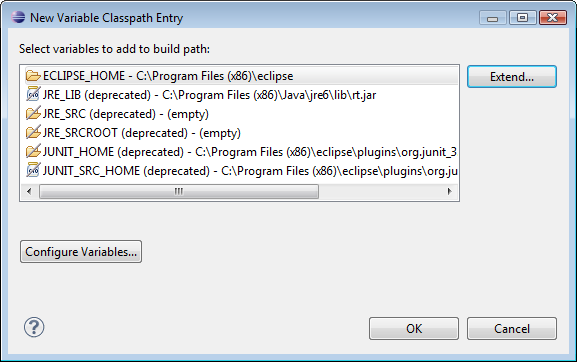Click the horizontal scrollbar right arrow
The width and height of the screenshot is (577, 362).
[449, 191]
